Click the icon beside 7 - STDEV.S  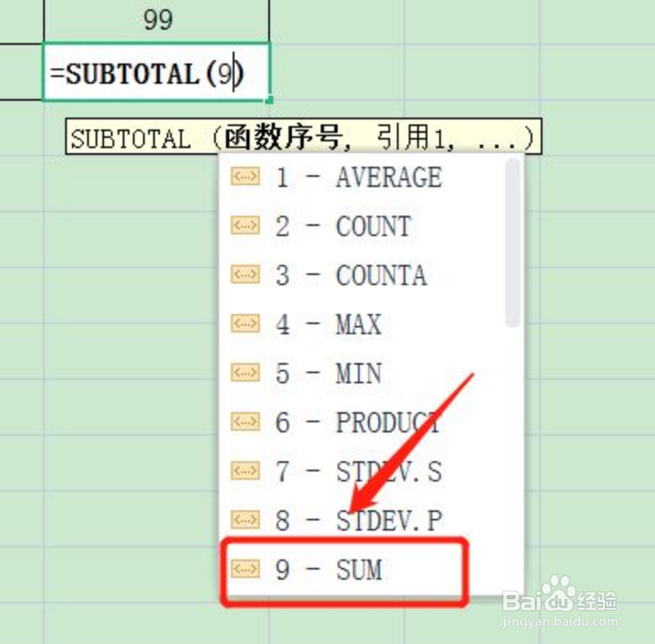click(x=245, y=471)
